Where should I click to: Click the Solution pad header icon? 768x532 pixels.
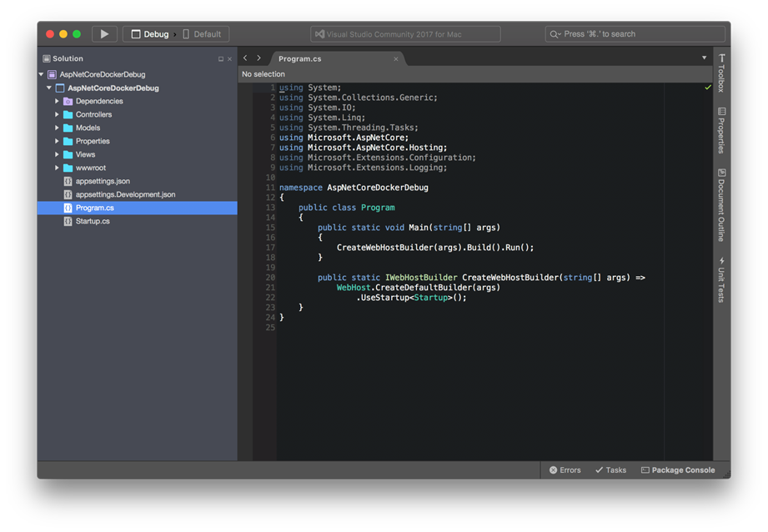pyautogui.click(x=47, y=58)
